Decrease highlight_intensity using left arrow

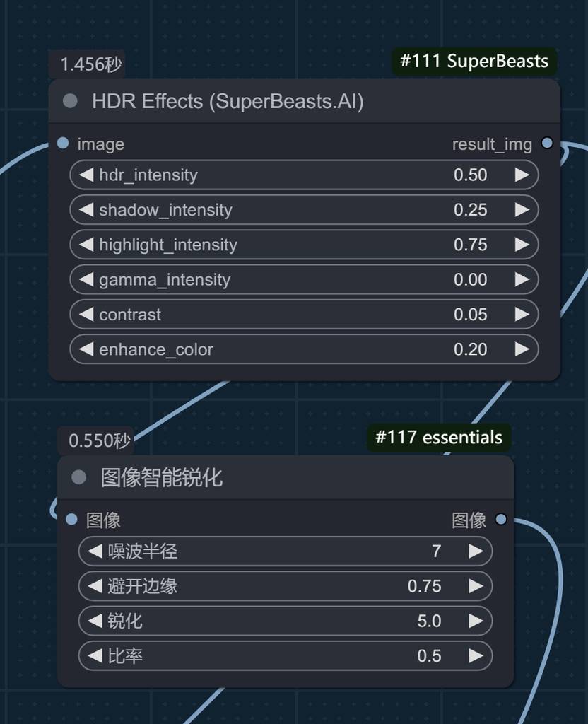pos(86,245)
